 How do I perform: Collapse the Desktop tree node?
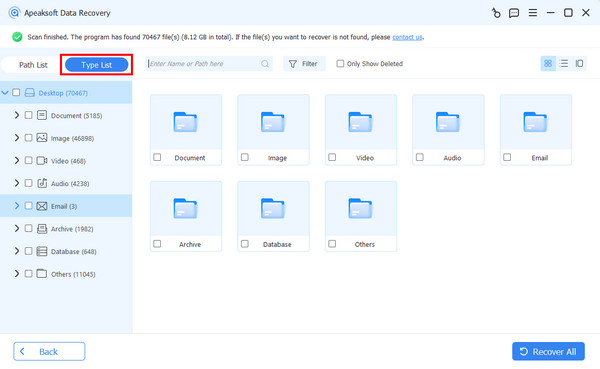coord(5,93)
